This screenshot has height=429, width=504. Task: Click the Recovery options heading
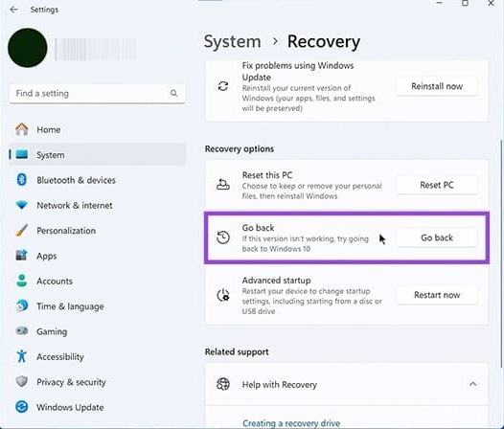[240, 148]
